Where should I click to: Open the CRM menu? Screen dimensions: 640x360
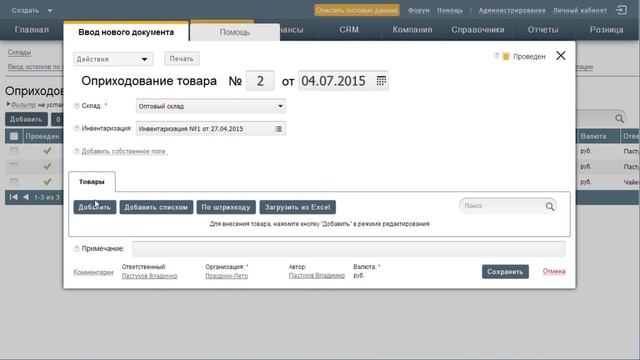tap(349, 29)
